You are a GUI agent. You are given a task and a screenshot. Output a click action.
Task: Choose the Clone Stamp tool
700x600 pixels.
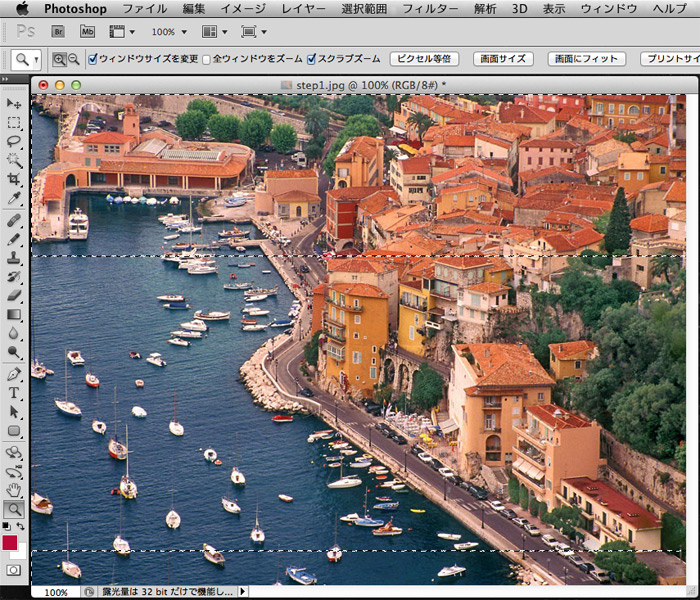click(14, 258)
